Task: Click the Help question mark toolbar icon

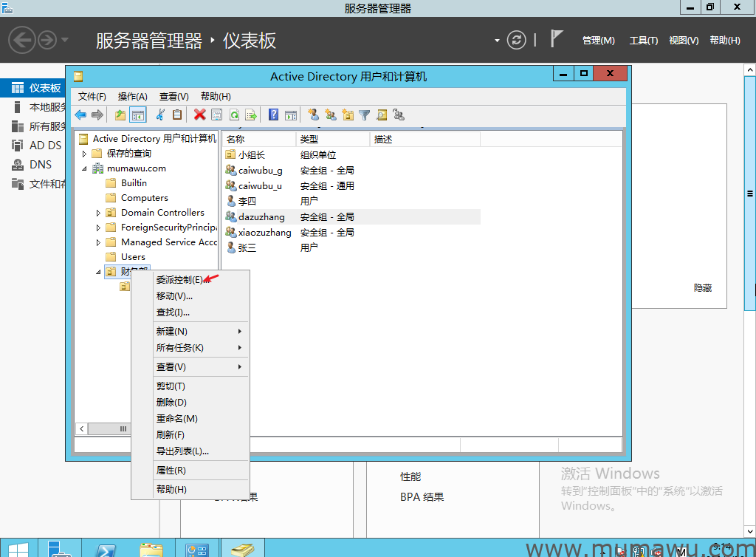Action: pyautogui.click(x=272, y=115)
